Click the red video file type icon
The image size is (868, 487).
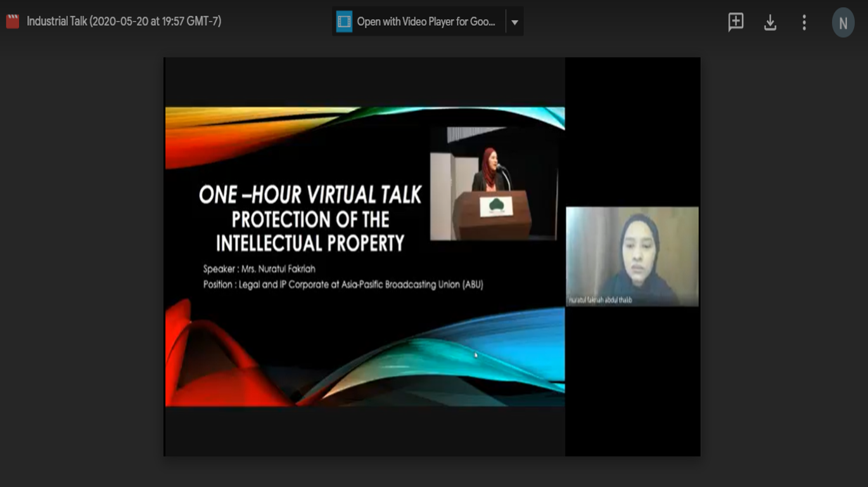13,22
